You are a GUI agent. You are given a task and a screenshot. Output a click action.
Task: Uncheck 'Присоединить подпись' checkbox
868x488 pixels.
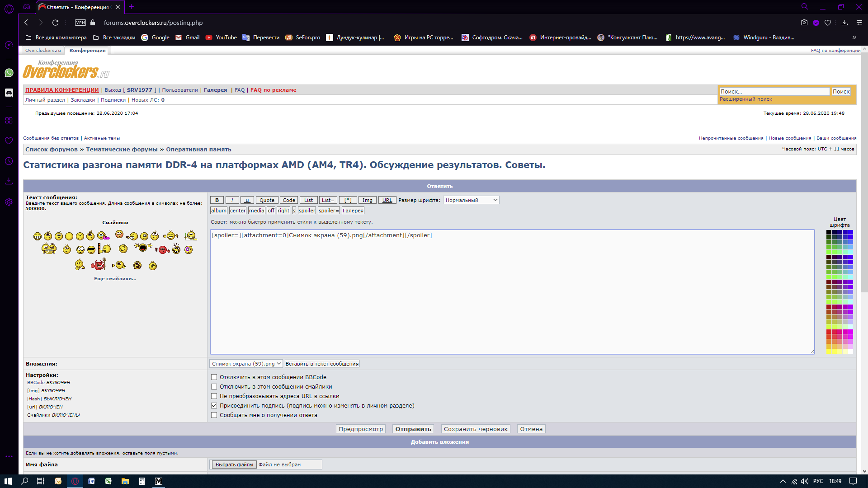point(214,406)
